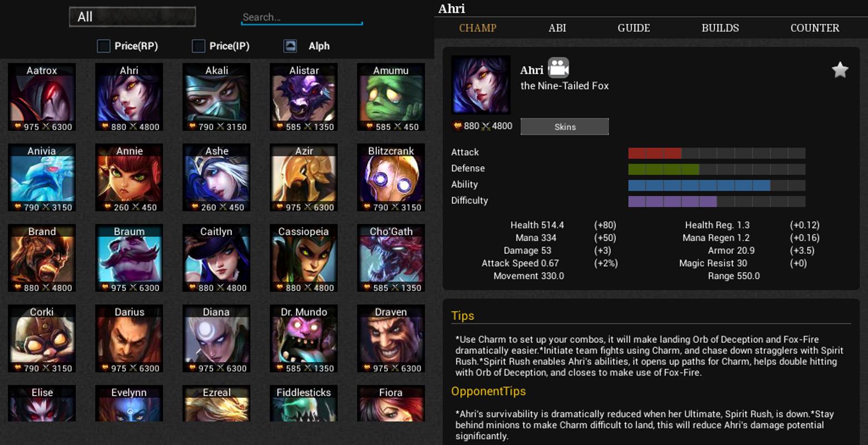The width and height of the screenshot is (868, 445).
Task: Open Ahri's champion spotlight video icon
Action: (x=558, y=68)
